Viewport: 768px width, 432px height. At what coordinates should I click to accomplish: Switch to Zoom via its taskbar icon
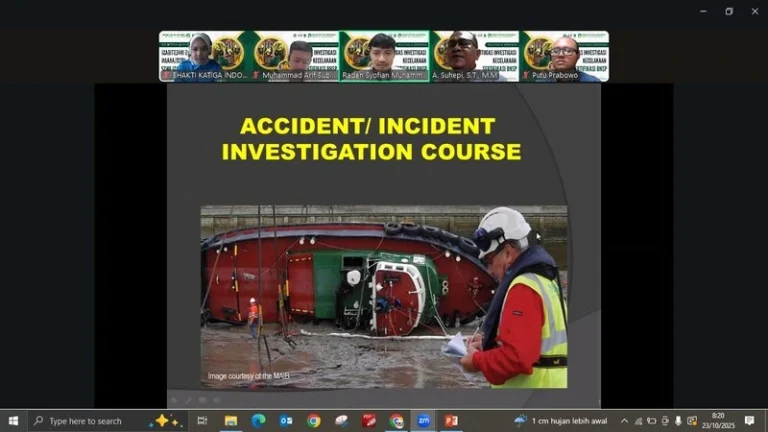424,421
